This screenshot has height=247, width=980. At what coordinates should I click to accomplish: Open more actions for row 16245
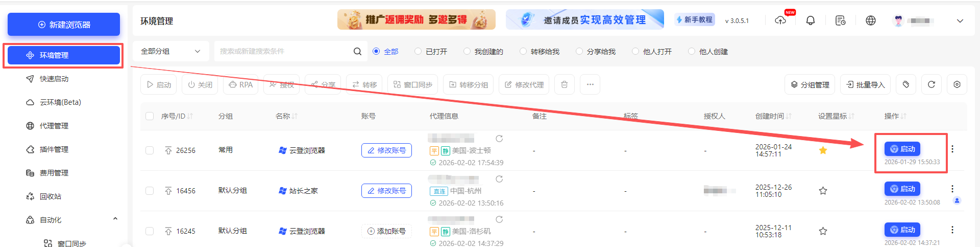tap(952, 230)
